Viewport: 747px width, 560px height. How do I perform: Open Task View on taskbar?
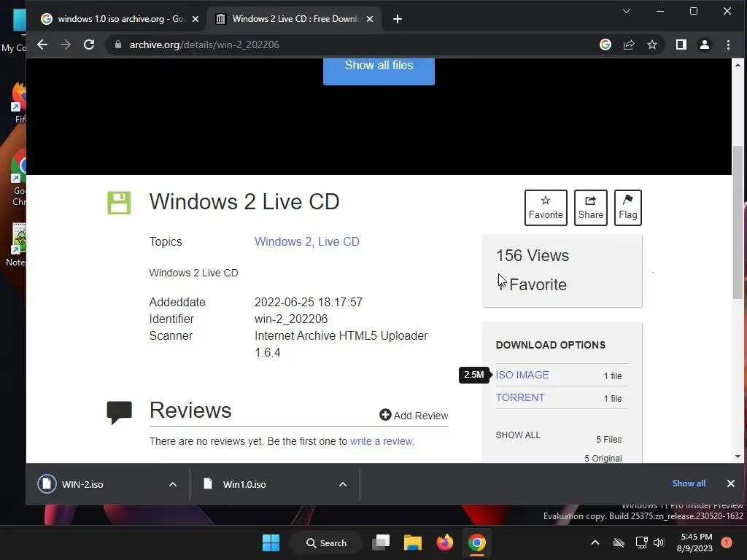381,542
